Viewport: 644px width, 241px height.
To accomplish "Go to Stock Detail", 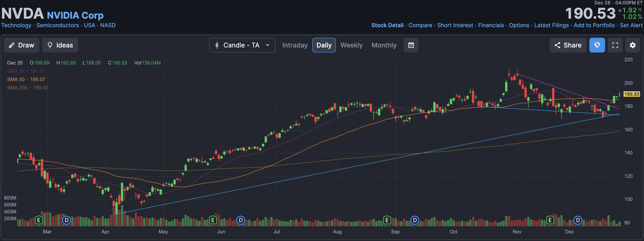I will pos(387,25).
